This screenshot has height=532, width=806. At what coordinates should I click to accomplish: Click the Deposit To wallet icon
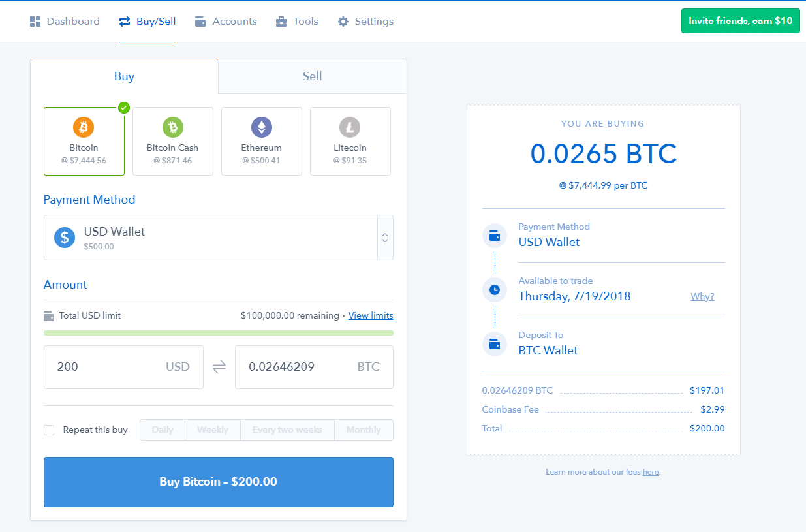[x=495, y=343]
